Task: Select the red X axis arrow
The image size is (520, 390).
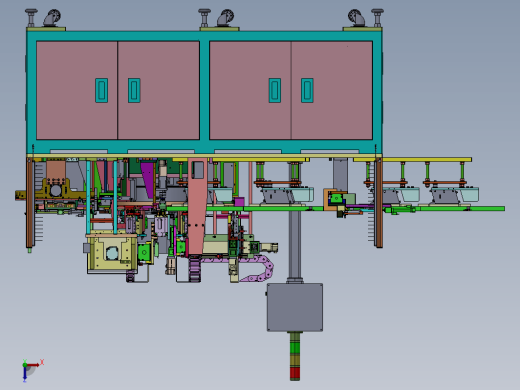Action: pyautogui.click(x=34, y=365)
